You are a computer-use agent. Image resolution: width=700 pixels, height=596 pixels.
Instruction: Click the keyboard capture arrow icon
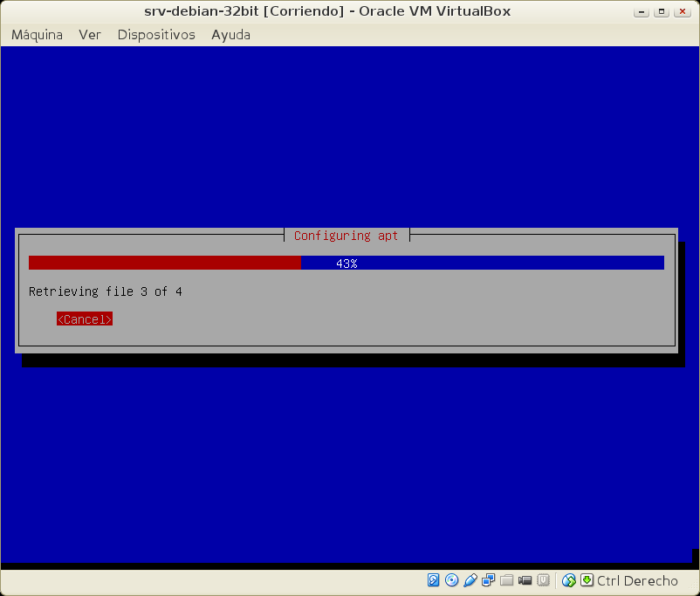click(587, 580)
